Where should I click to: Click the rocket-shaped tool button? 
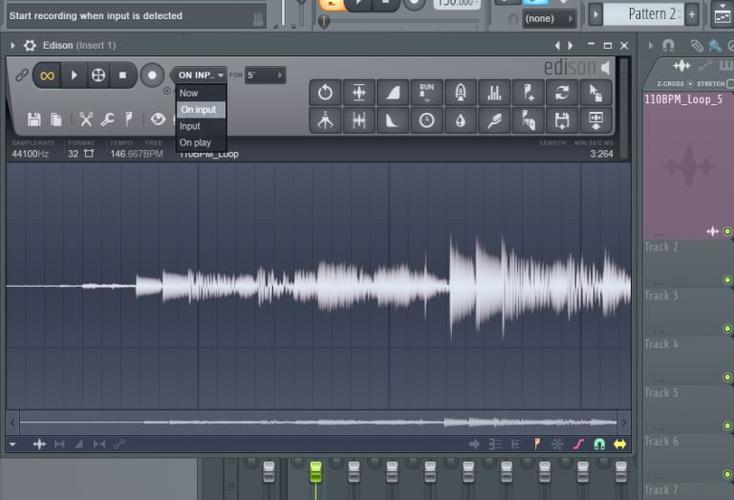pos(460,93)
